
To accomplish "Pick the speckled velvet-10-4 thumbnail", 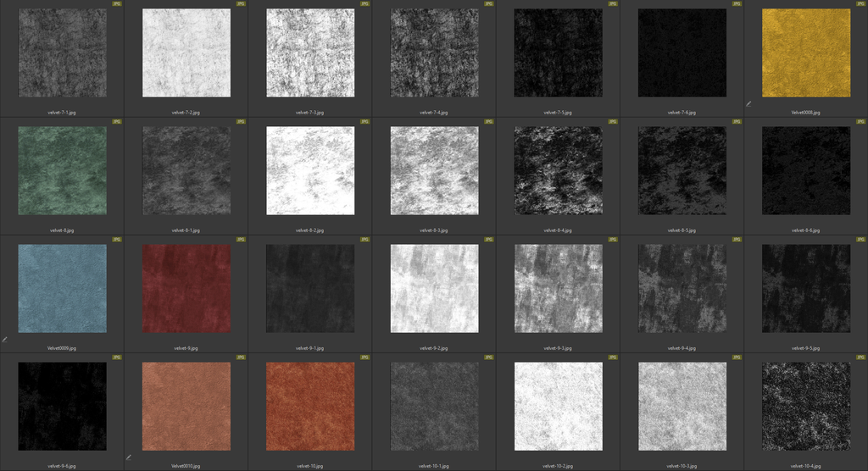I will [805, 407].
